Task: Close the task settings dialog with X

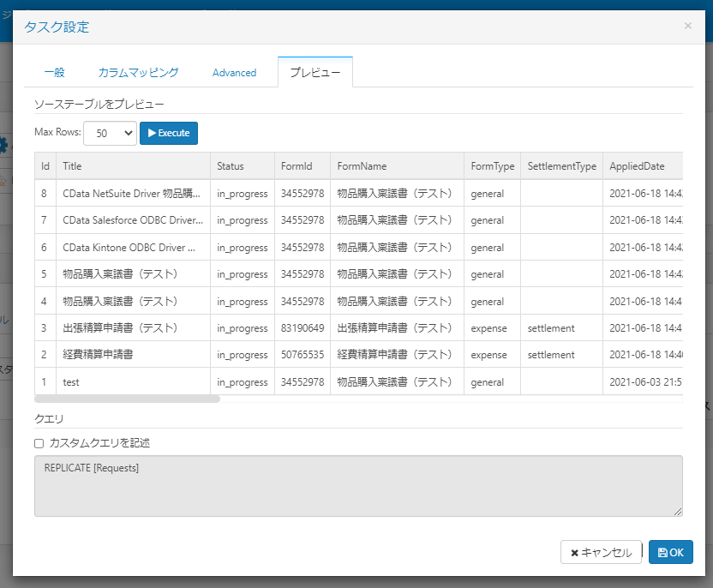Action: tap(687, 27)
